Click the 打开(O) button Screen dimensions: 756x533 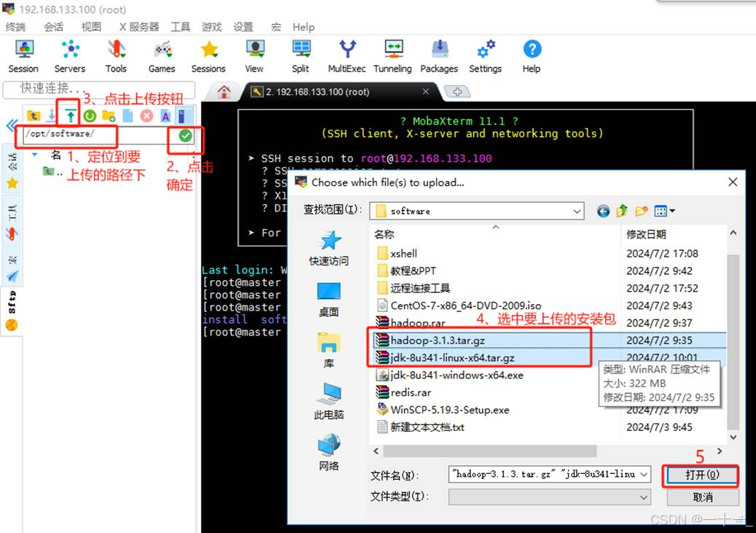pos(701,475)
